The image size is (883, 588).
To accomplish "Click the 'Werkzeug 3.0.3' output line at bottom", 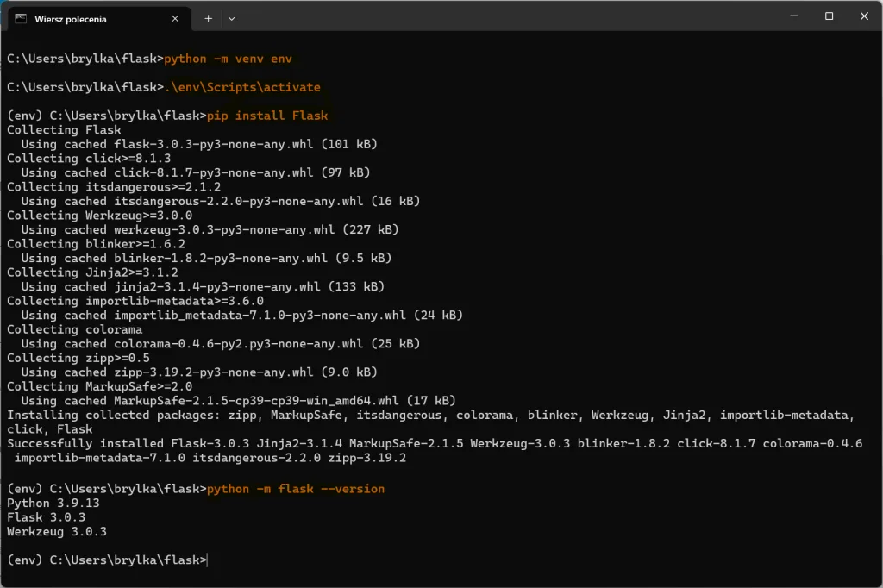I will coord(57,532).
